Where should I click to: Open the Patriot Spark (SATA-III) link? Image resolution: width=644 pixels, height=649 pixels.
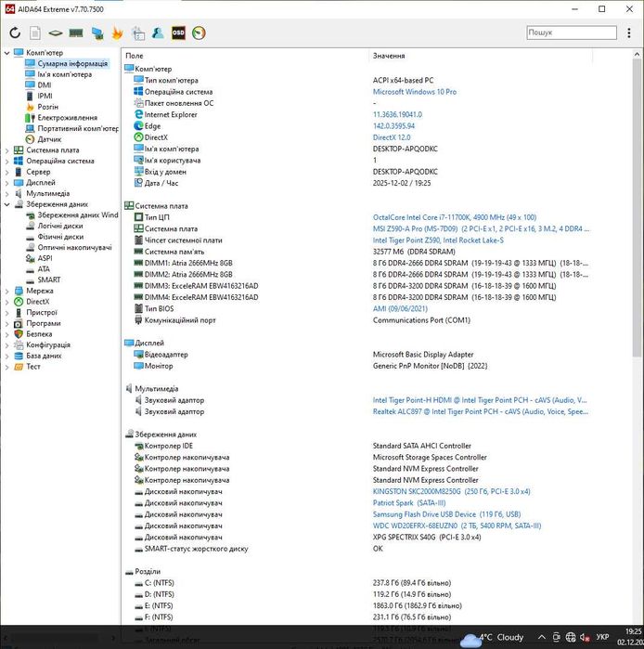pos(409,503)
